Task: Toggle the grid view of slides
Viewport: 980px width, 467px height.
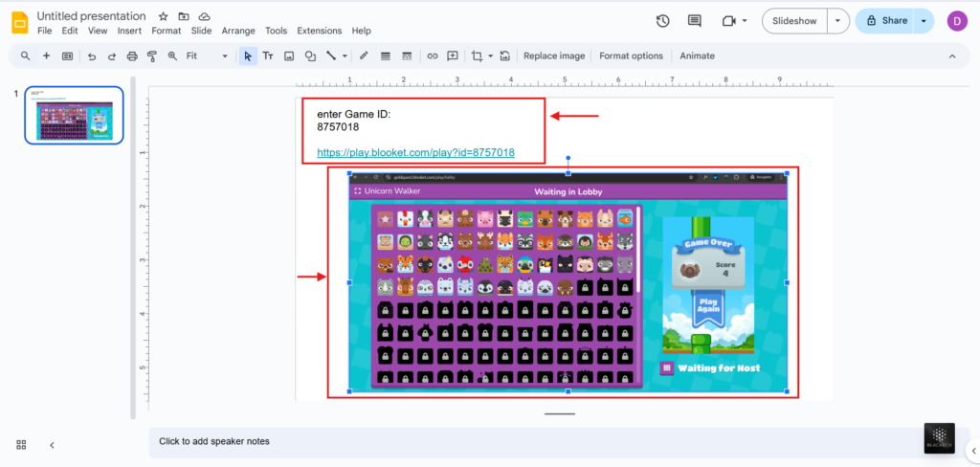Action: pos(21,445)
